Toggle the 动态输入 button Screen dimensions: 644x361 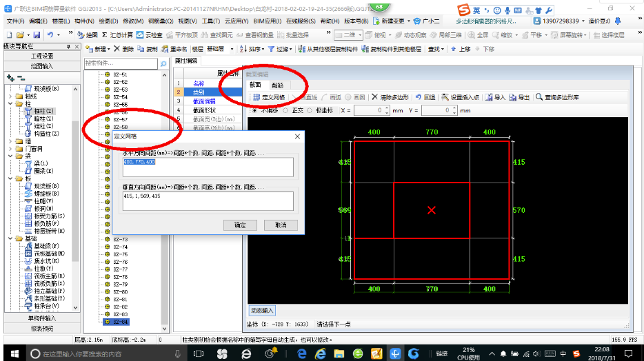(x=261, y=311)
